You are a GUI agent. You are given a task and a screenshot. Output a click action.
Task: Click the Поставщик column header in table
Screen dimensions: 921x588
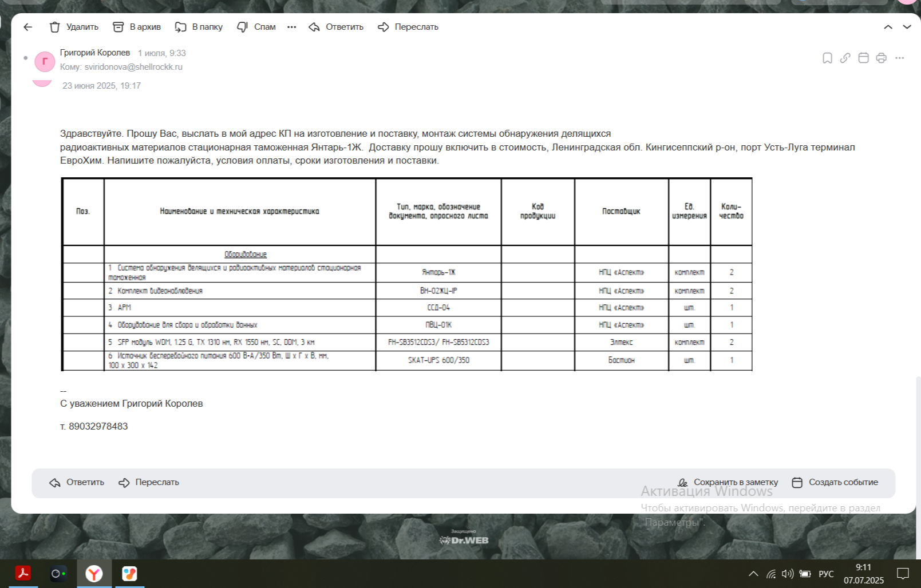621,211
